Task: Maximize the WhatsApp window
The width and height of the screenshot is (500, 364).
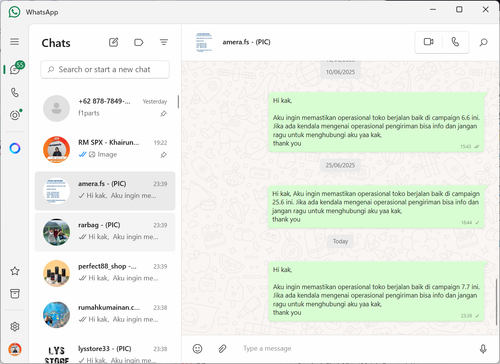Action: pos(459,10)
